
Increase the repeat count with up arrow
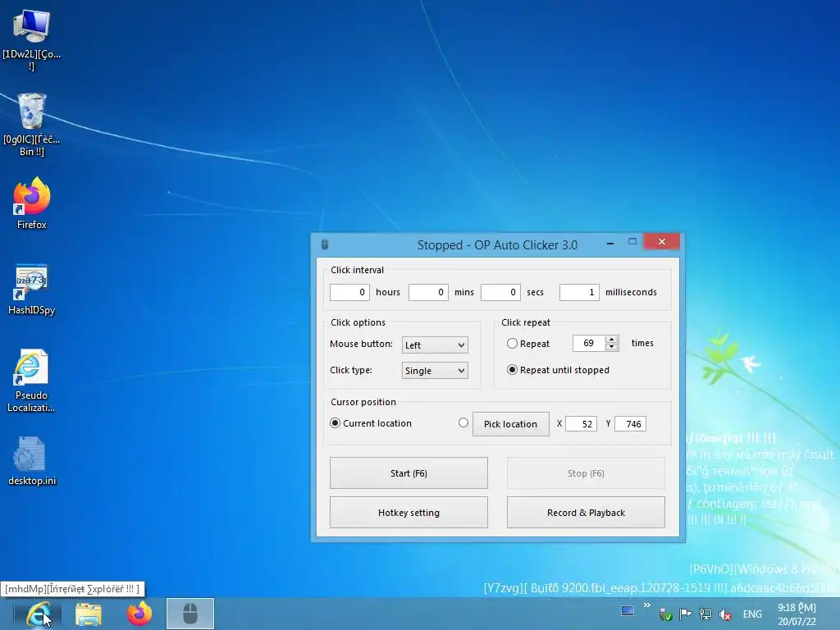[x=611, y=339]
